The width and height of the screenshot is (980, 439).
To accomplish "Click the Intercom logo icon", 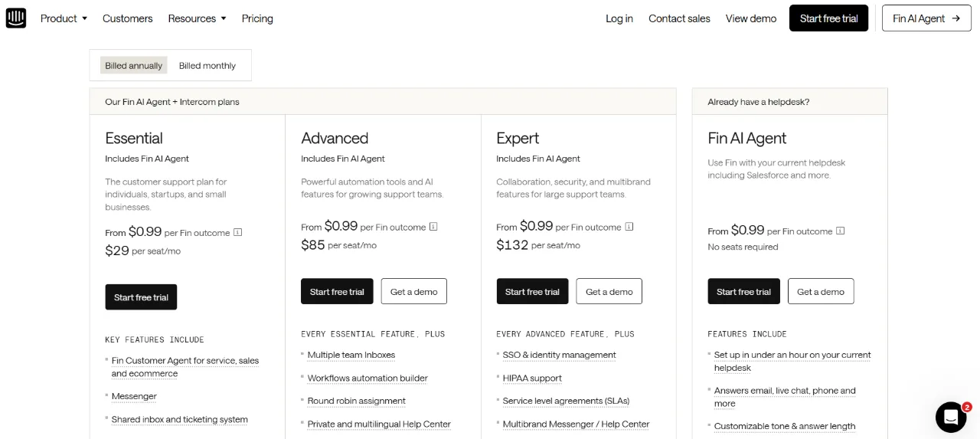I will pos(16,18).
